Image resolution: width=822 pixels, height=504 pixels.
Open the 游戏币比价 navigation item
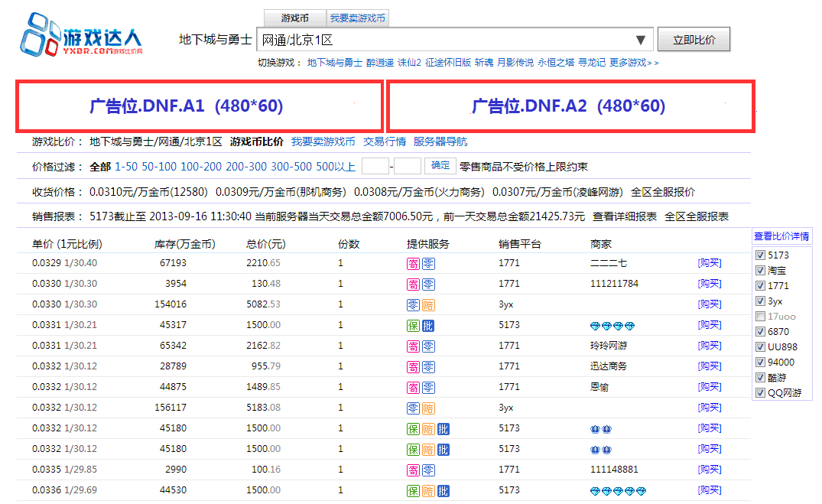[x=256, y=141]
